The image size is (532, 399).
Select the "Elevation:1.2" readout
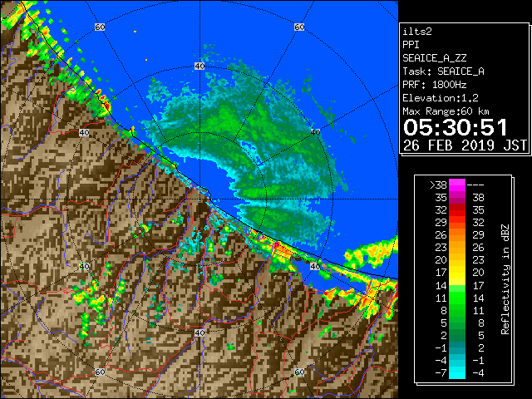(441, 98)
